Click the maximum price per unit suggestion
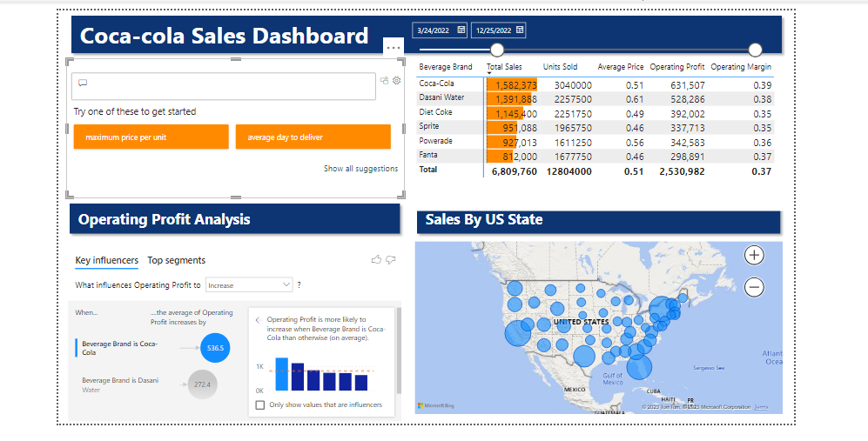The height and width of the screenshot is (441, 868). click(x=151, y=137)
